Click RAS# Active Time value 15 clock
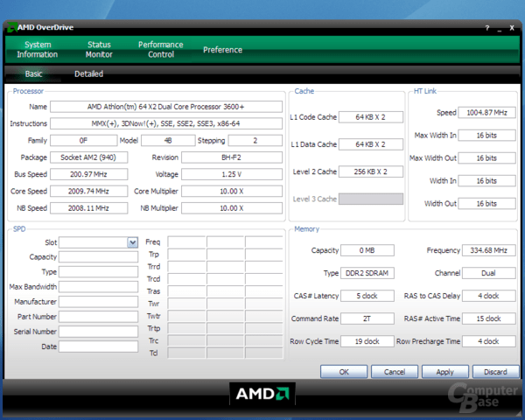This screenshot has height=420, width=525. coord(489,318)
